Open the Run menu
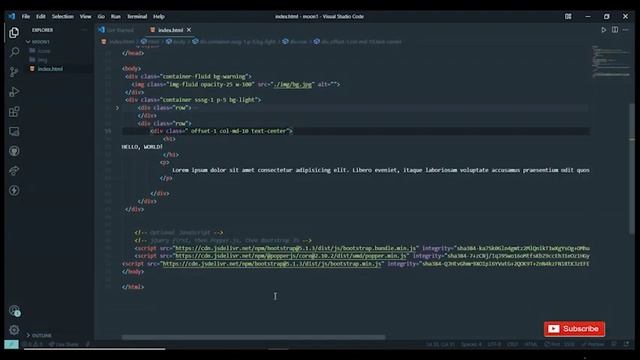 pos(116,16)
